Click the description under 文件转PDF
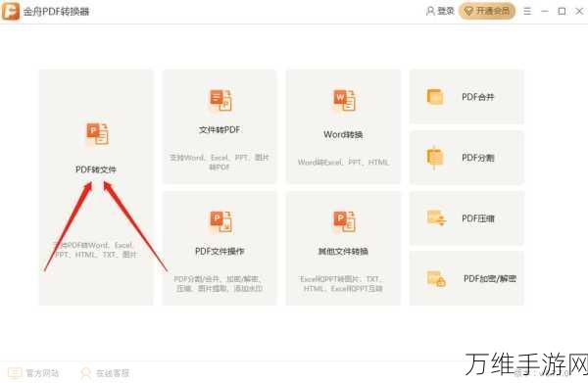The height and width of the screenshot is (383, 588). click(x=220, y=162)
